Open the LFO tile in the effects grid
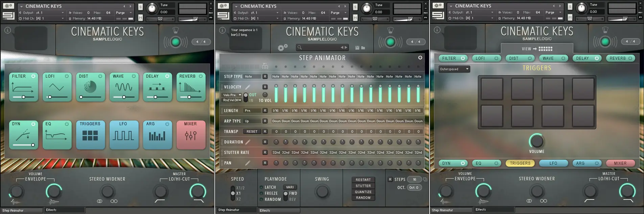 coord(124,135)
